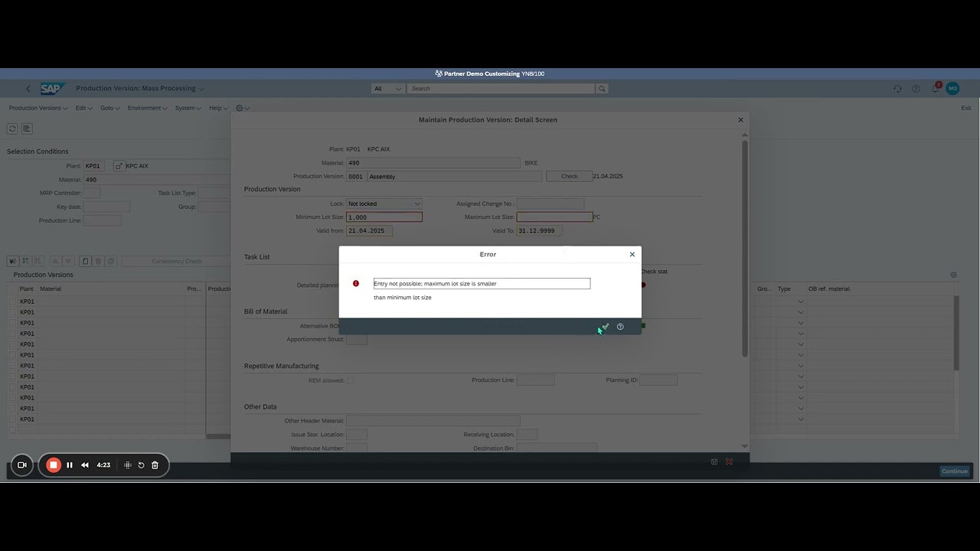Open the System menu

[188, 108]
